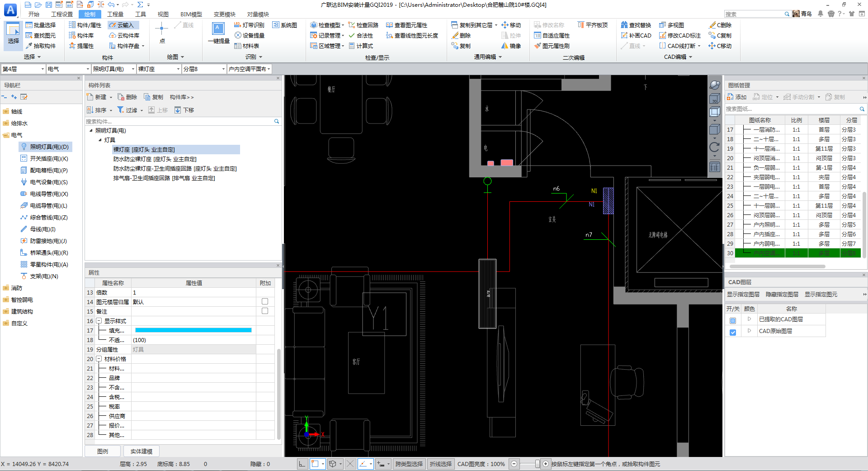
Task: Toggle the 图元楼层归属 附加 checkbox
Action: tap(265, 302)
